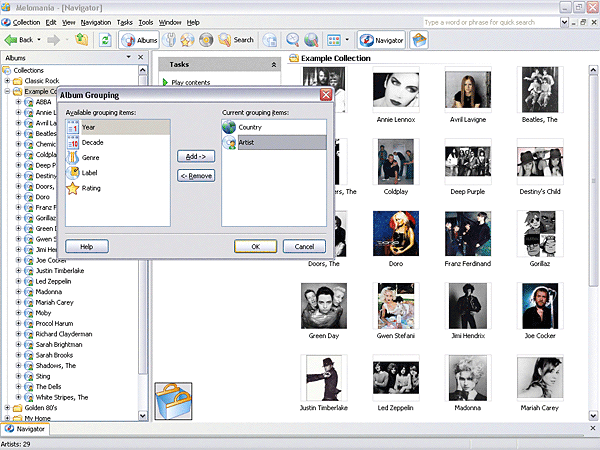Choose the Decade grouping item

pos(92,143)
